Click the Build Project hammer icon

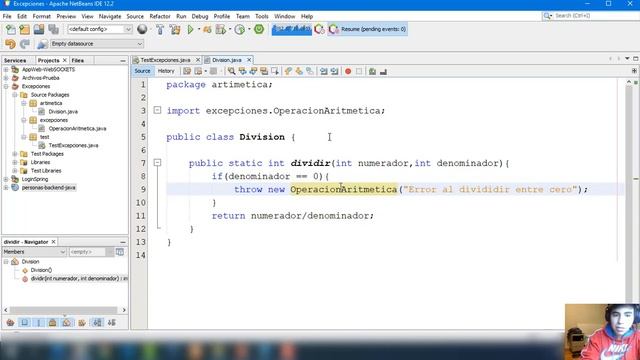(x=160, y=29)
